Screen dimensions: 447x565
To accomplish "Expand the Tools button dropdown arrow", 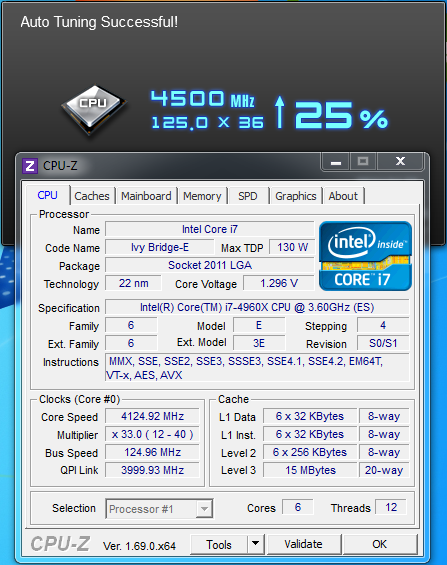I will pyautogui.click(x=256, y=544).
